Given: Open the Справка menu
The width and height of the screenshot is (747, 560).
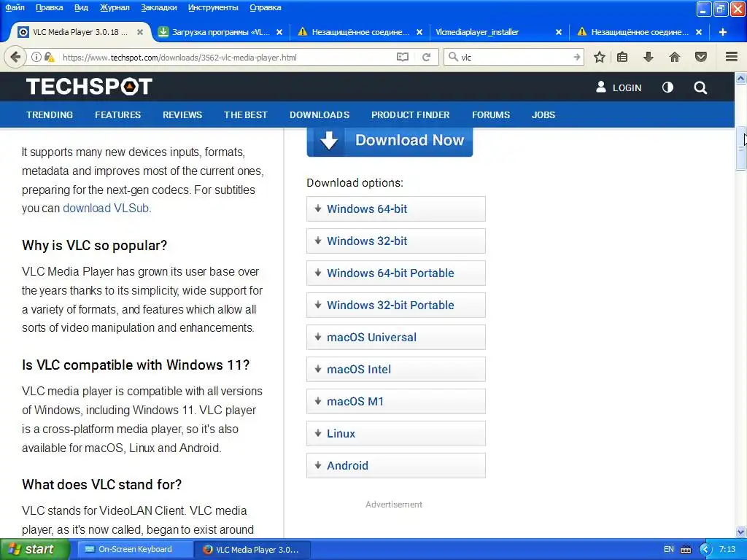Looking at the screenshot, I should [266, 7].
